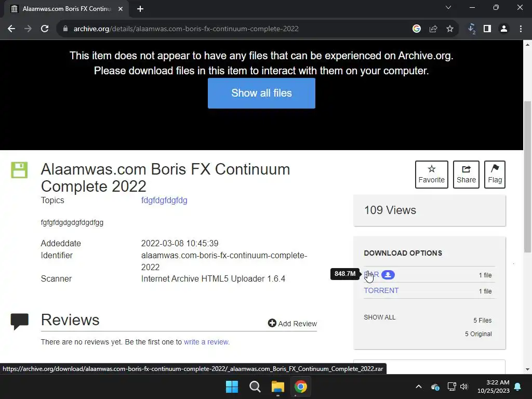The image size is (532, 399).
Task: Open the tab search dropdown chevron
Action: tap(448, 7)
